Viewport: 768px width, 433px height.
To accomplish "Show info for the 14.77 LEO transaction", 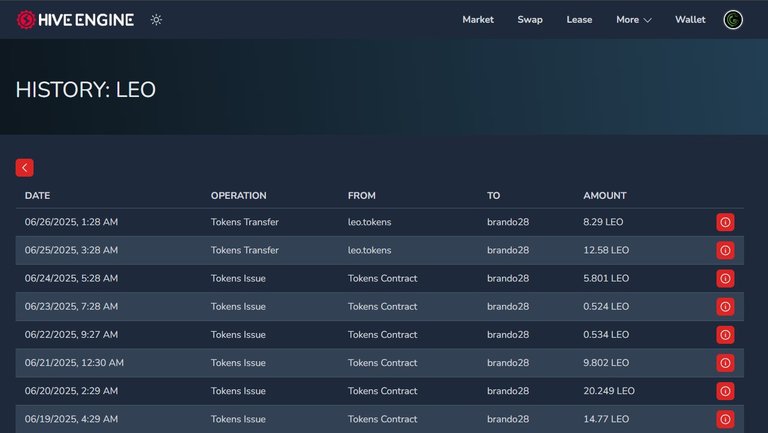I will click(x=725, y=419).
